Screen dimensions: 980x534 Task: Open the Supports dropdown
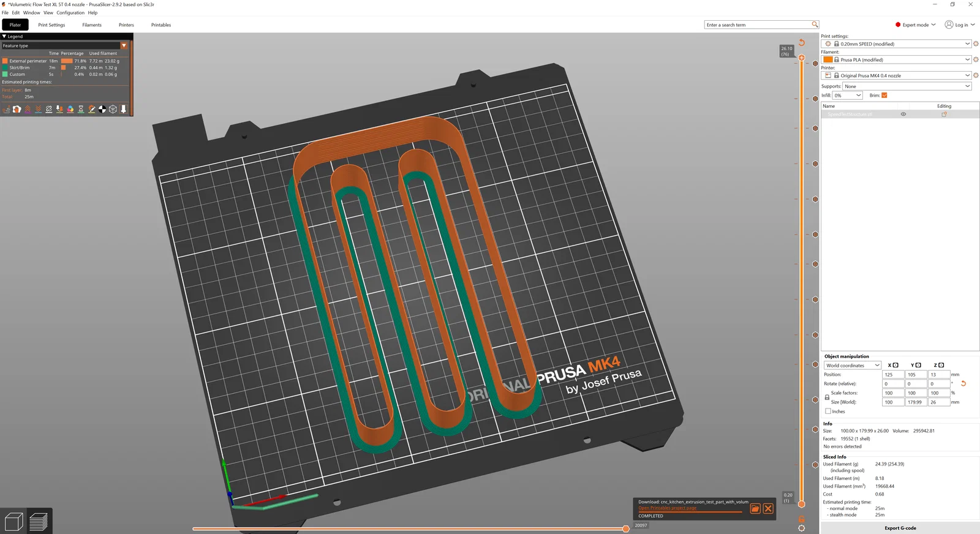point(907,86)
